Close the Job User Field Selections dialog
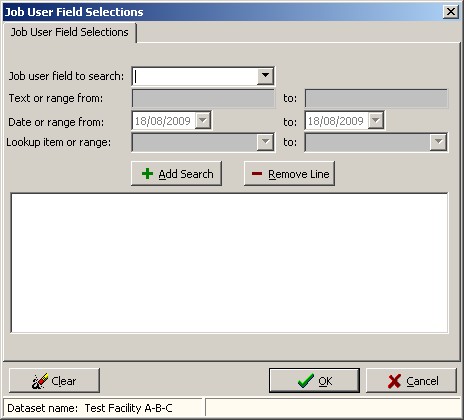464x420 pixels. pos(451,12)
